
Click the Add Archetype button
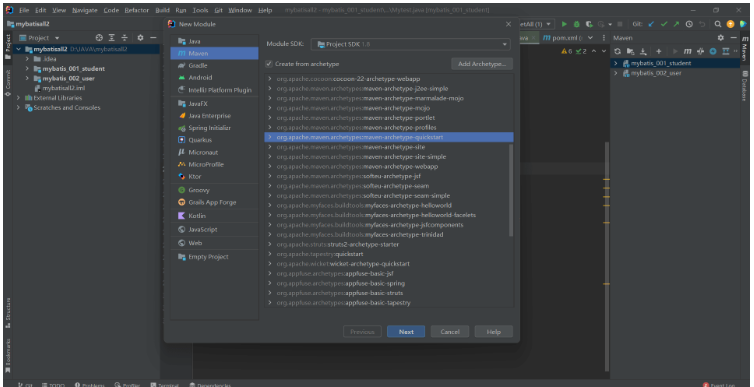tap(482, 63)
